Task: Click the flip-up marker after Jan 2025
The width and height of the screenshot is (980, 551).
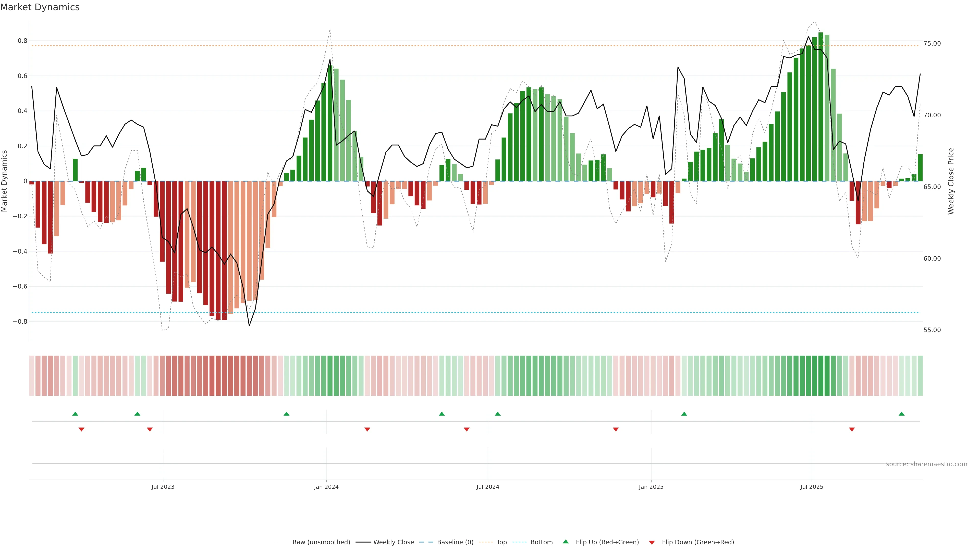Action: (684, 414)
